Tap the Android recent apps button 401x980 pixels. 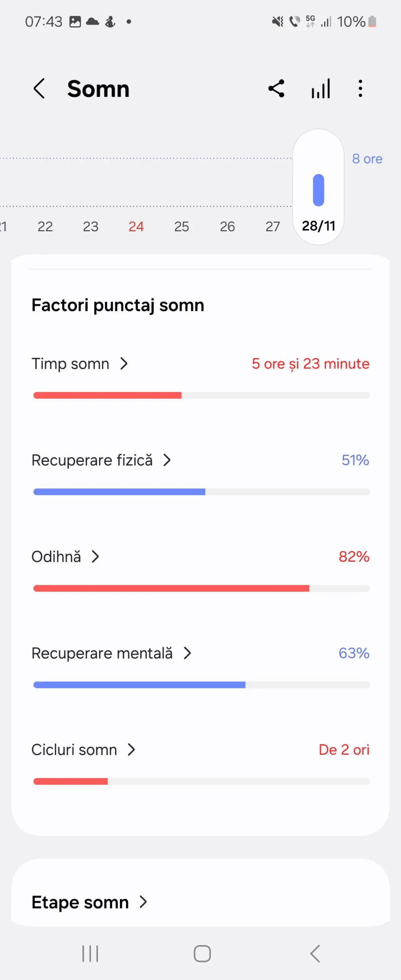[x=90, y=953]
